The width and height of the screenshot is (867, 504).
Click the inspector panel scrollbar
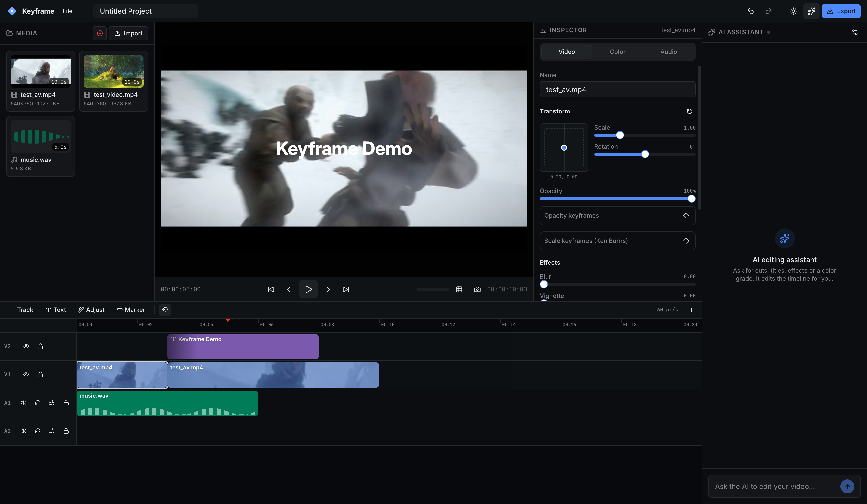click(699, 138)
